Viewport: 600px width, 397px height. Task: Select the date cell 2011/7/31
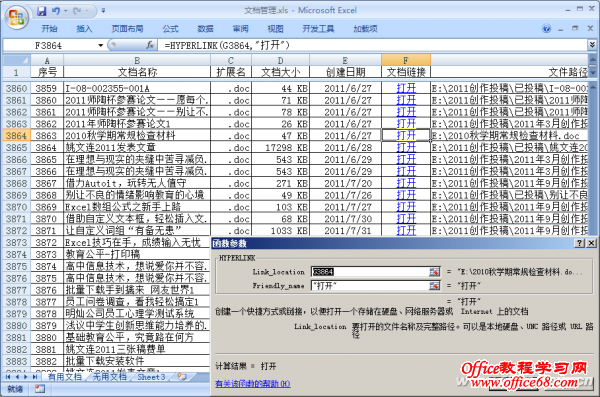click(x=345, y=230)
